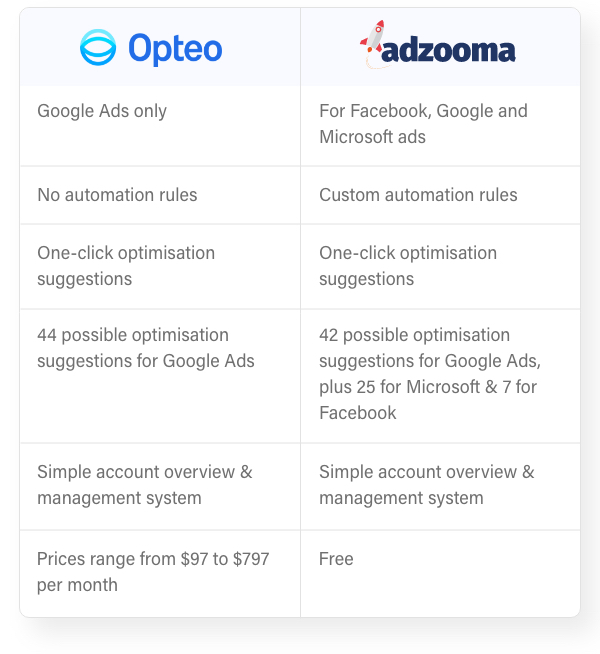Image resolution: width=600 pixels, height=654 pixels.
Task: Select Adzooma's simple account overview cell
Action: click(x=440, y=487)
